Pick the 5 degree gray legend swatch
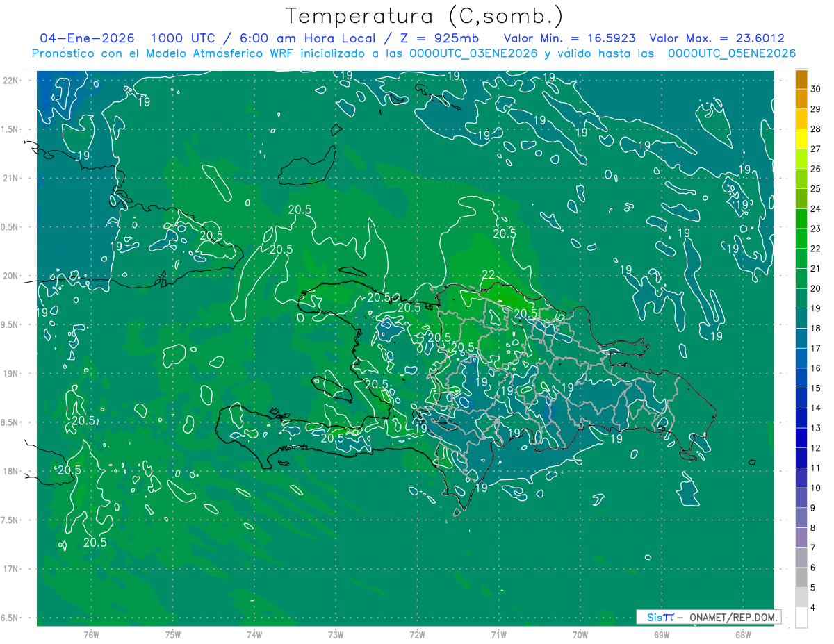 tap(801, 578)
